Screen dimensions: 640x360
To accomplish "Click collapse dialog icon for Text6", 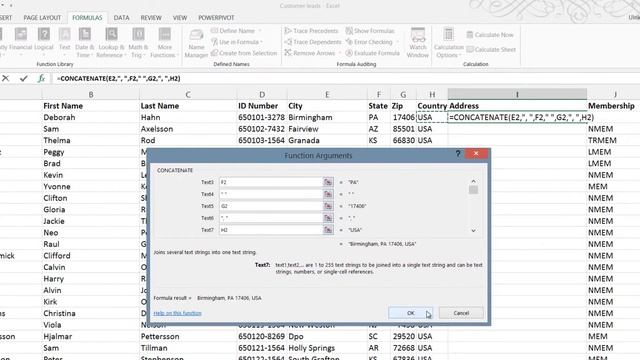I will (x=328, y=218).
